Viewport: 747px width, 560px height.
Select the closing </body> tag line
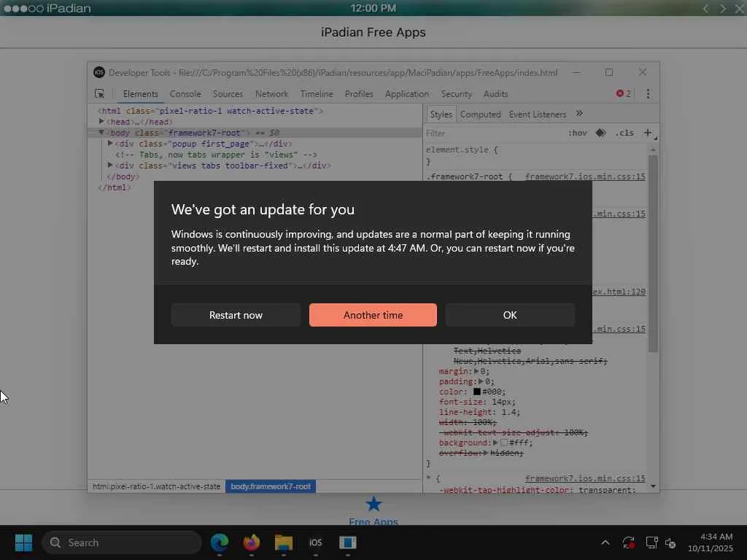coord(123,176)
